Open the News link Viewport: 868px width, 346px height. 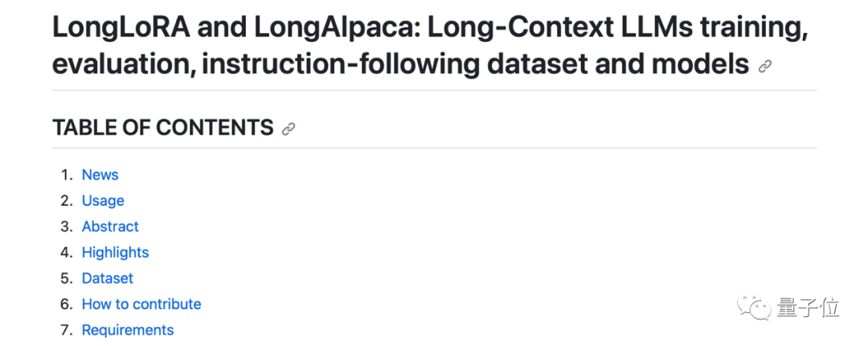[x=100, y=175]
